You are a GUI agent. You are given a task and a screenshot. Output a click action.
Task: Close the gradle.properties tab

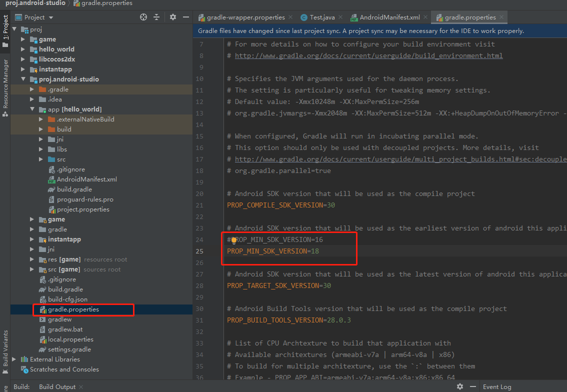click(501, 17)
